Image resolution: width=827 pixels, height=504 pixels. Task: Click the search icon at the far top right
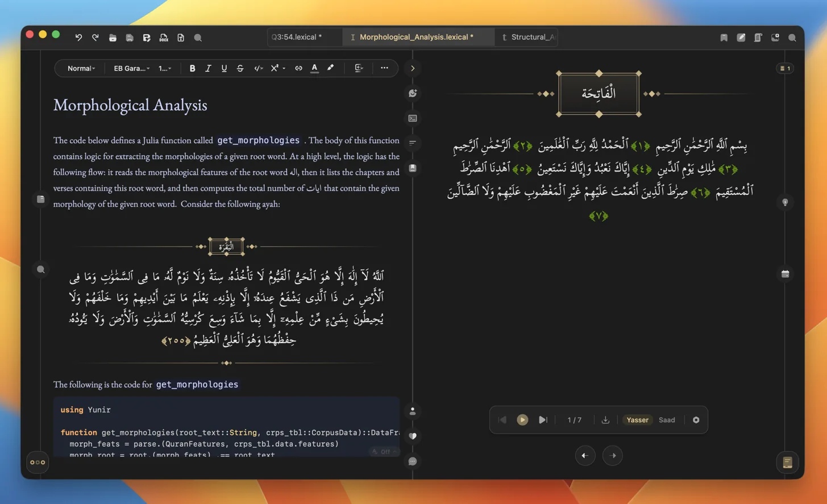pos(792,38)
